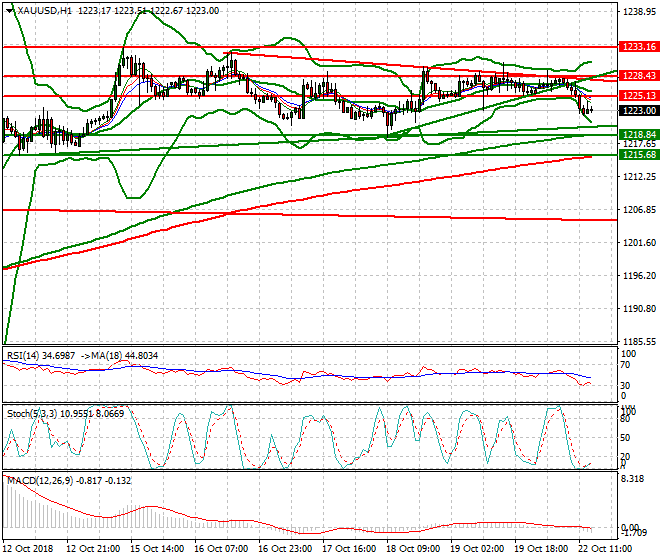The height and width of the screenshot is (560, 660).
Task: Select the Stoch(5,3,3) indicator label
Action: pyautogui.click(x=32, y=414)
